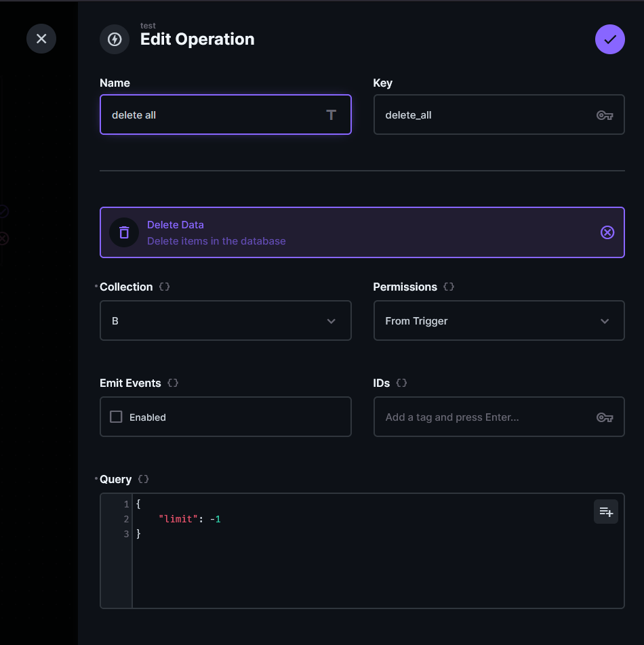Click the Query editor template insert button
Image resolution: width=644 pixels, height=645 pixels.
606,512
